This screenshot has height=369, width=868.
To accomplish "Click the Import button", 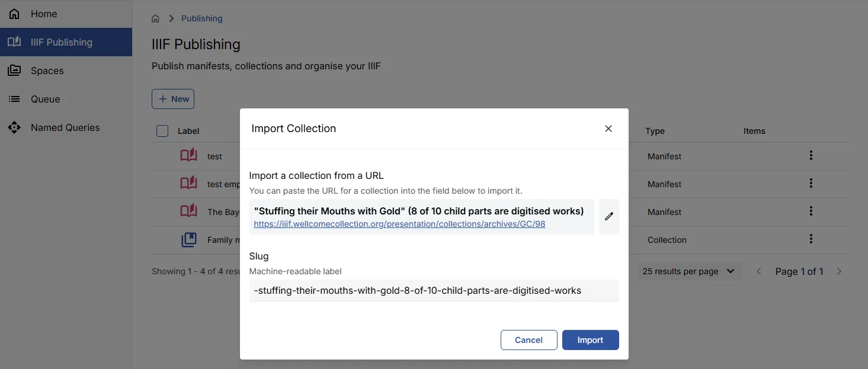I will pos(590,340).
